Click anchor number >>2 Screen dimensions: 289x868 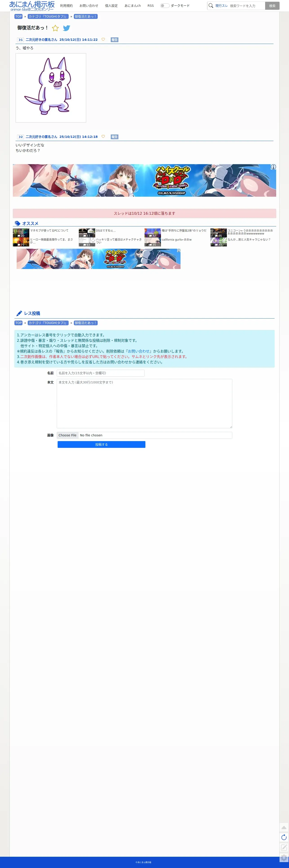[x=20, y=137]
